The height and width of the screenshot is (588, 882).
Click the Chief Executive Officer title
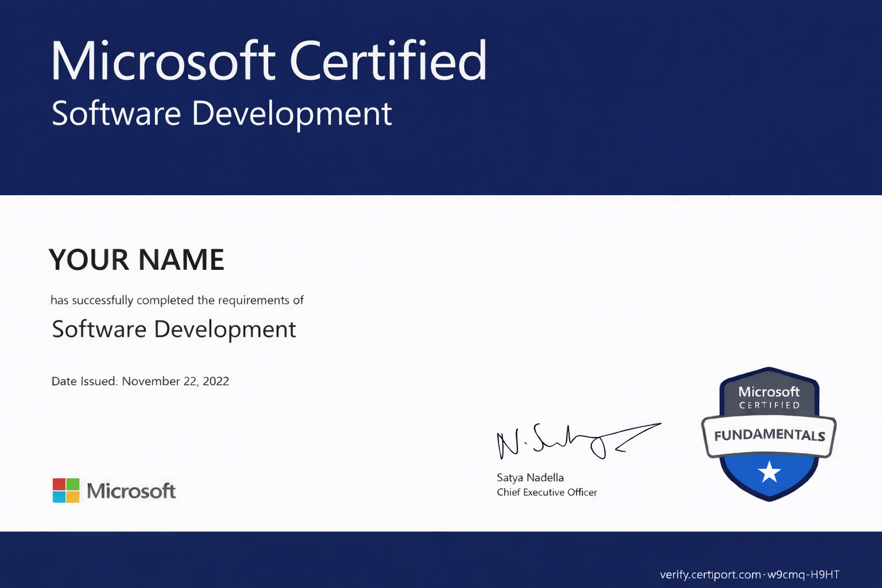pos(547,493)
